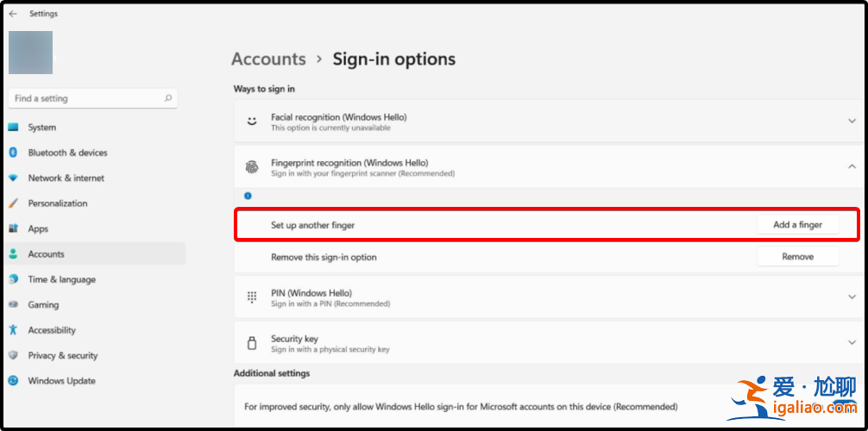Screen dimensions: 868x431
Task: Click the Add a finger button
Action: pos(798,225)
